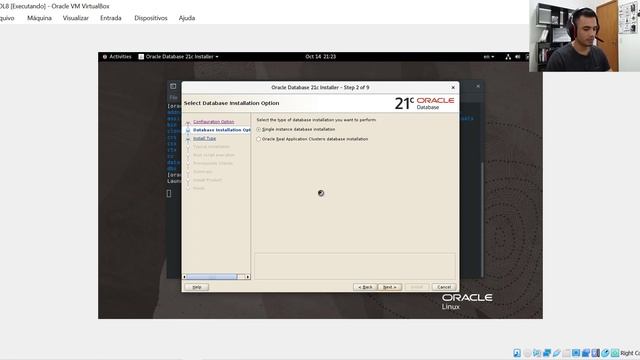Choose Oracle Real Application Clusters database installation

pyautogui.click(x=258, y=139)
